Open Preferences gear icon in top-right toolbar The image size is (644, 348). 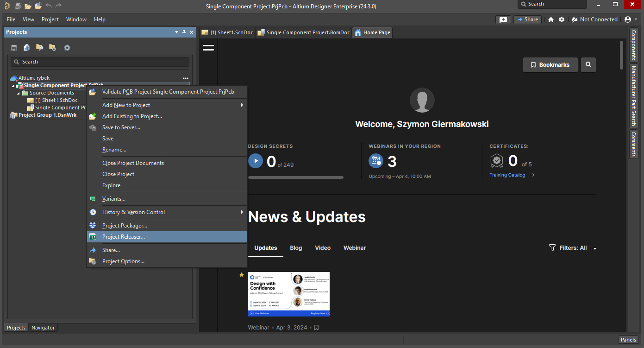pos(562,19)
